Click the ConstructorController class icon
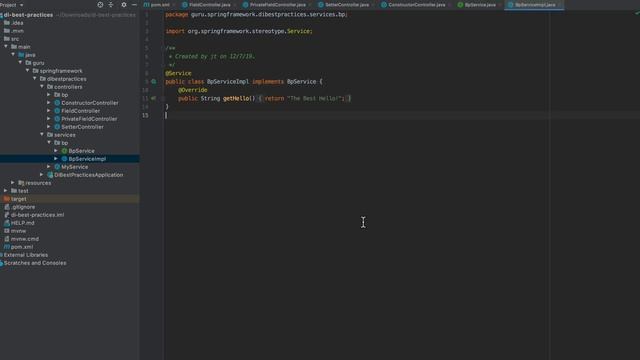This screenshot has height=360, width=640. (57, 103)
